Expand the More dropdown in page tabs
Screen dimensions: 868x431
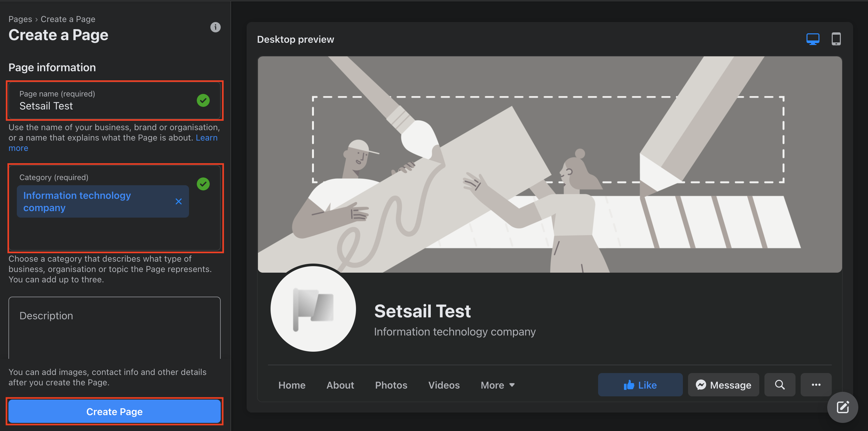[x=498, y=385]
